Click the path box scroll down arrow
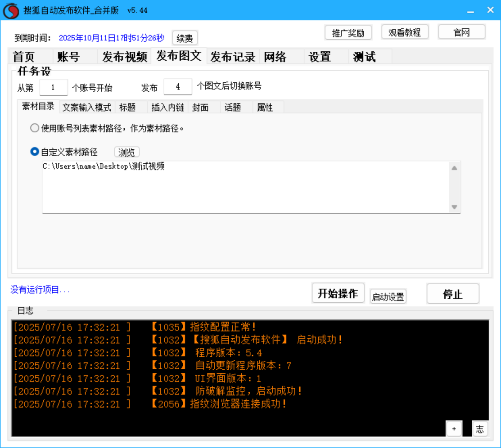Image resolution: width=501 pixels, height=448 pixels. pyautogui.click(x=454, y=207)
